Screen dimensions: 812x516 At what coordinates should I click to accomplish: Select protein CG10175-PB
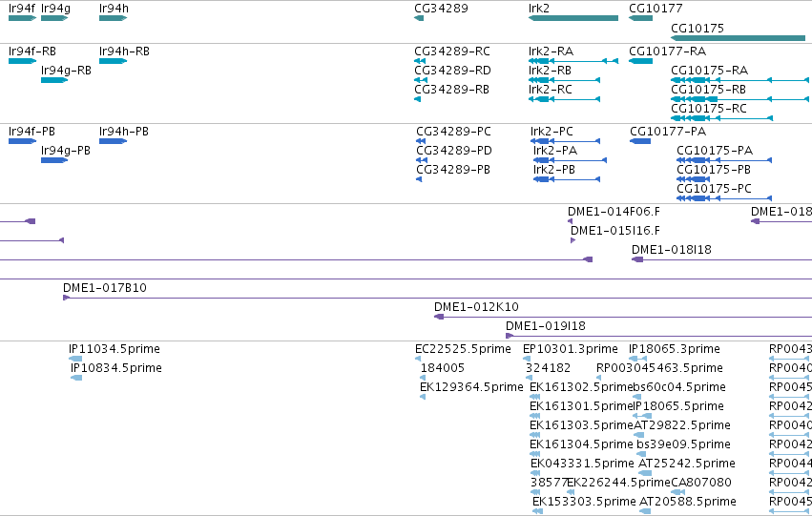pos(694,179)
